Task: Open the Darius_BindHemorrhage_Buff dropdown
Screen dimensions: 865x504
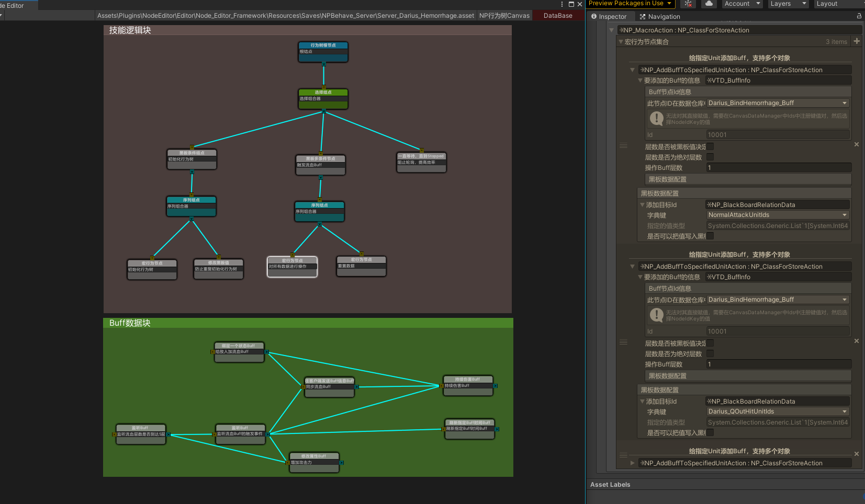Action: [x=777, y=103]
